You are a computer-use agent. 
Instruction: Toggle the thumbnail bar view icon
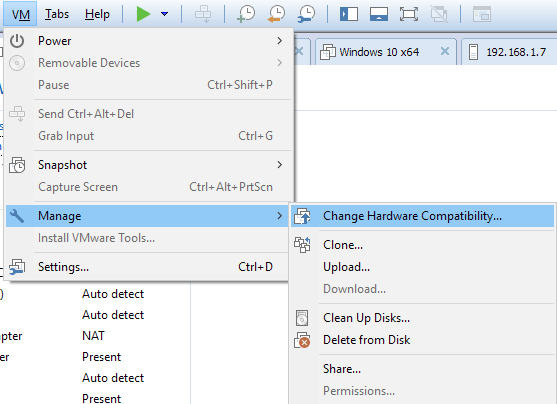point(379,15)
